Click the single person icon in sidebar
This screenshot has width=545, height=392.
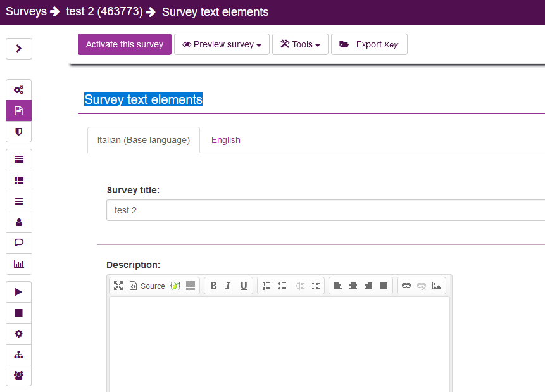18,222
